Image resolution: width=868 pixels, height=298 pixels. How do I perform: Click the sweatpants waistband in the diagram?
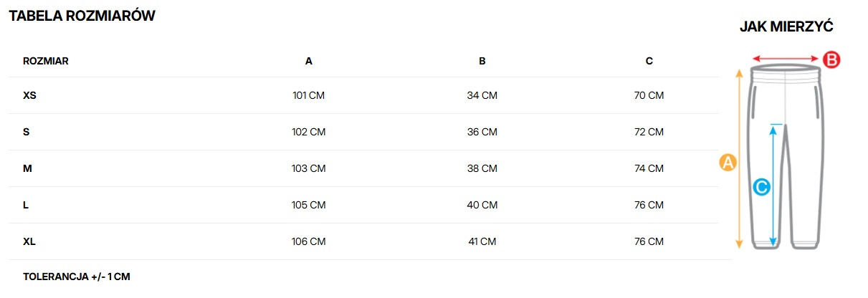click(x=785, y=72)
